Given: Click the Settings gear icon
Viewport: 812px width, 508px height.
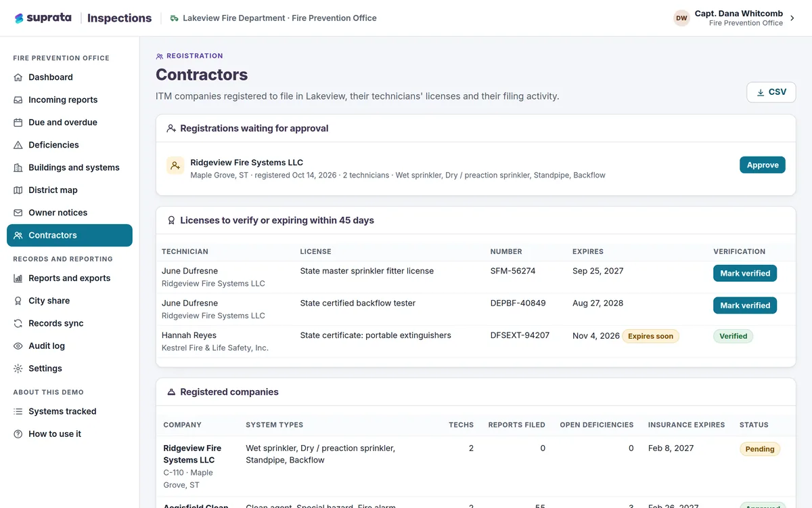Looking at the screenshot, I should pos(18,368).
